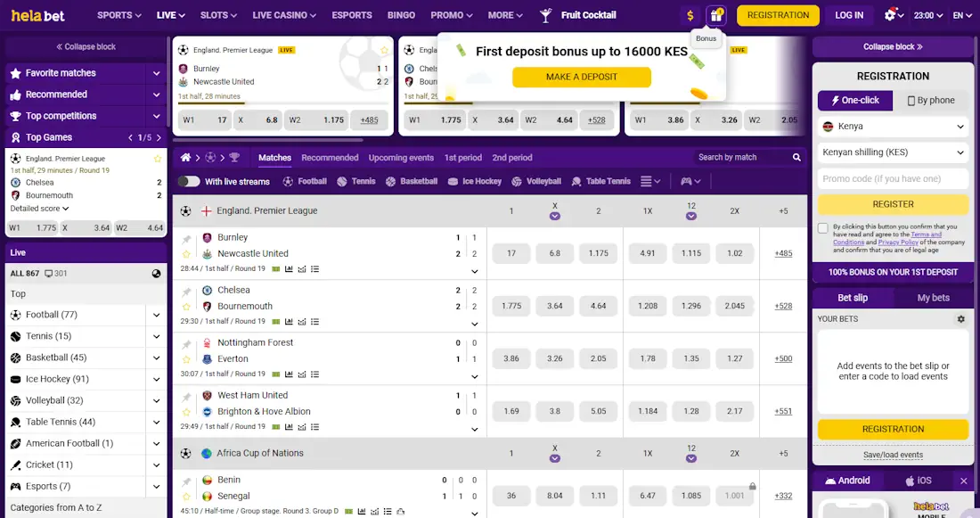This screenshot has height=518, width=980.
Task: Open the Save/load events link
Action: [892, 455]
